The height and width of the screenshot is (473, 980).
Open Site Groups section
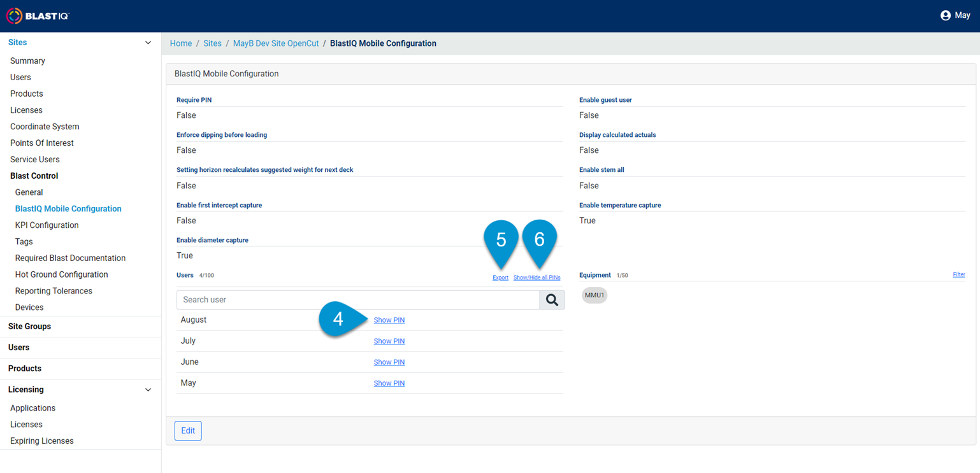(29, 327)
